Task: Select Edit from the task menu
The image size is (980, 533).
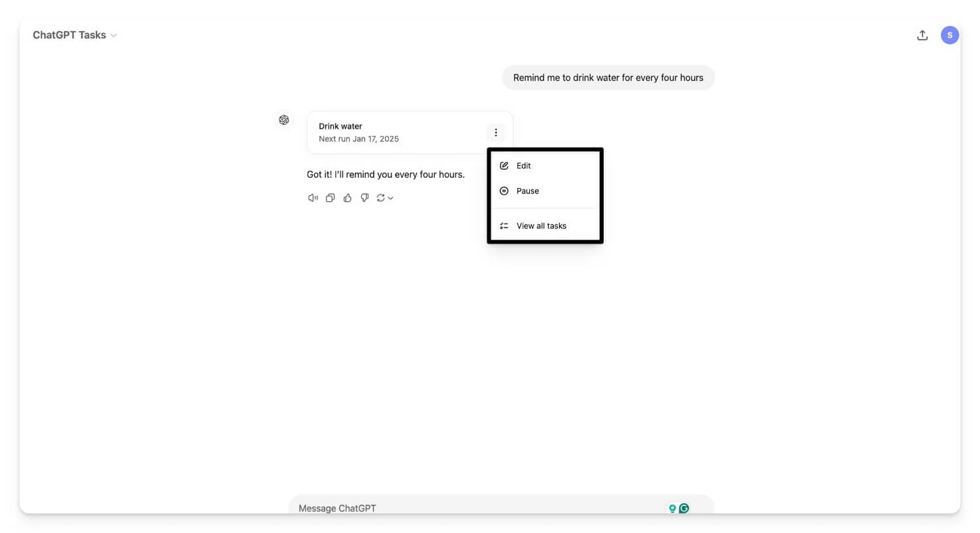Action: click(x=523, y=166)
